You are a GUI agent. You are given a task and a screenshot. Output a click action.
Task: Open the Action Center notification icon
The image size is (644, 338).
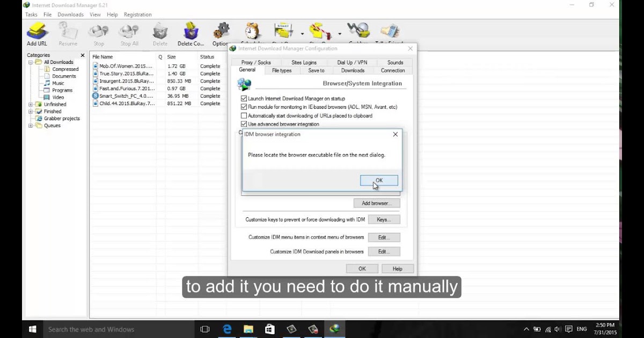568,329
